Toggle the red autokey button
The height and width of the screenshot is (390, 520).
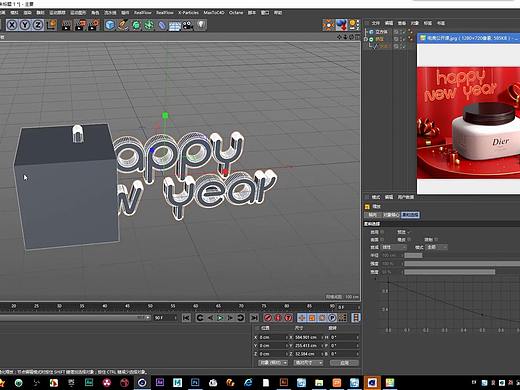[278, 318]
